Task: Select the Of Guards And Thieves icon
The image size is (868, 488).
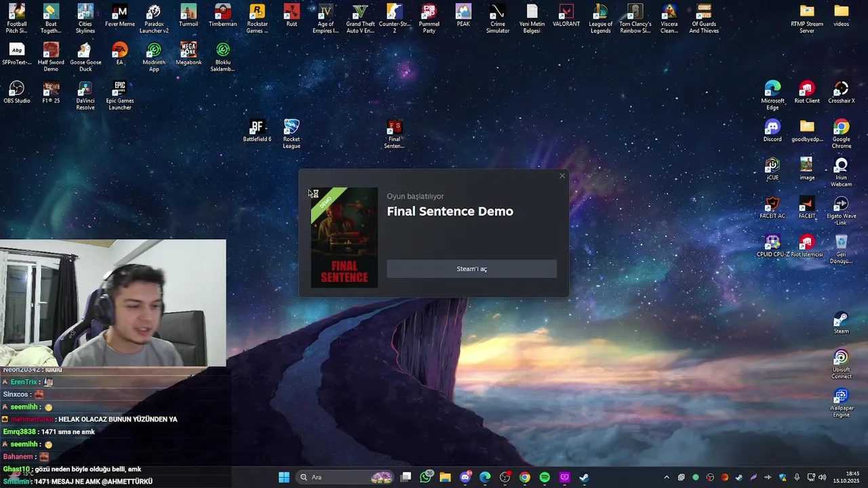Action: (704, 18)
